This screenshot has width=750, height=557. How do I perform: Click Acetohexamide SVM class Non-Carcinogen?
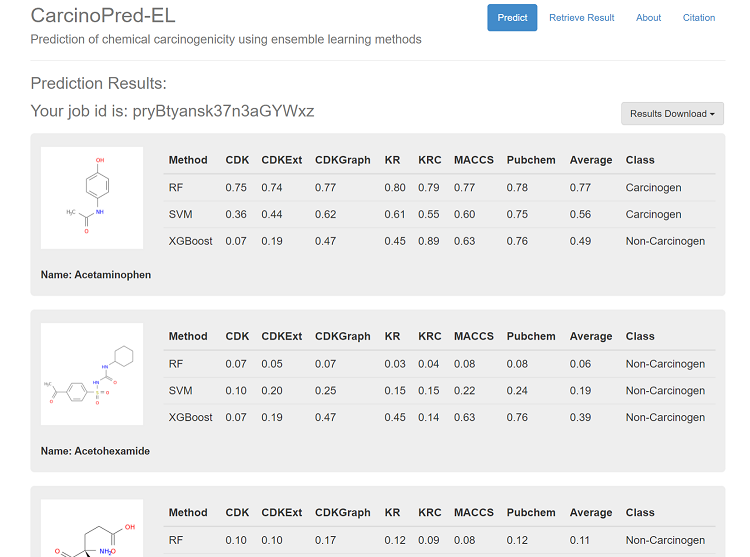[665, 391]
